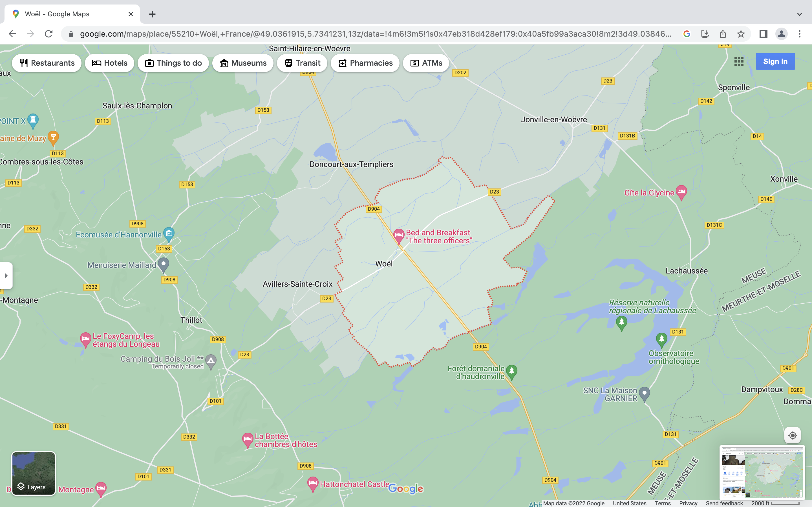
Task: Click the Forêt domaniale d'haudronville park pin
Action: point(511,371)
